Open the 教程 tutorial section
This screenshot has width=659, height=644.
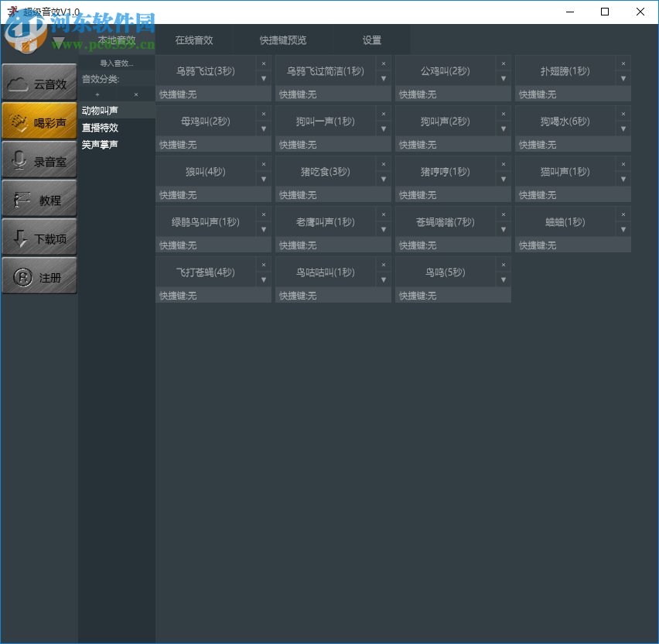[39, 198]
